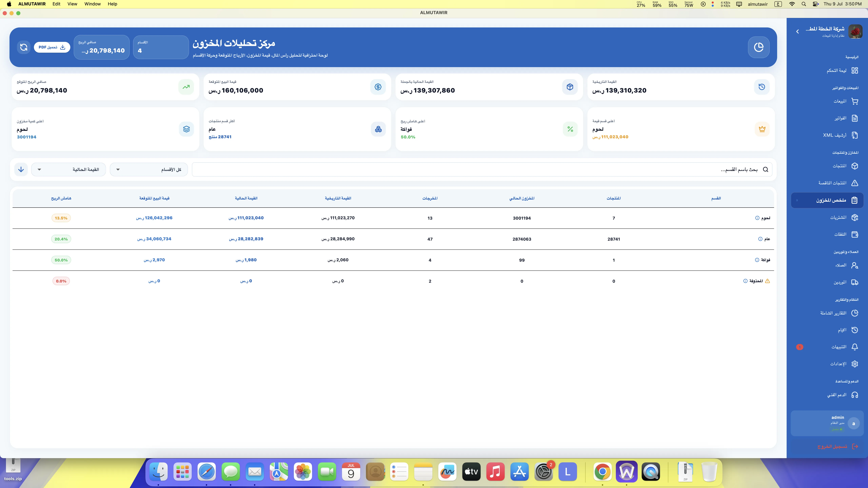Toggle the sort direction arrow button
Image resolution: width=868 pixels, height=488 pixels.
[x=21, y=169]
